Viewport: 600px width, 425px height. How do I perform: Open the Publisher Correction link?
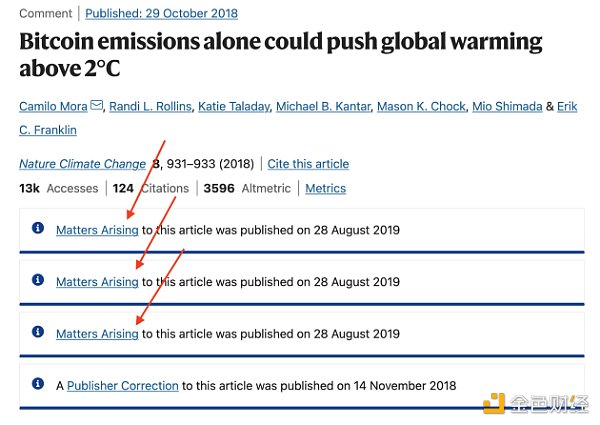123,385
